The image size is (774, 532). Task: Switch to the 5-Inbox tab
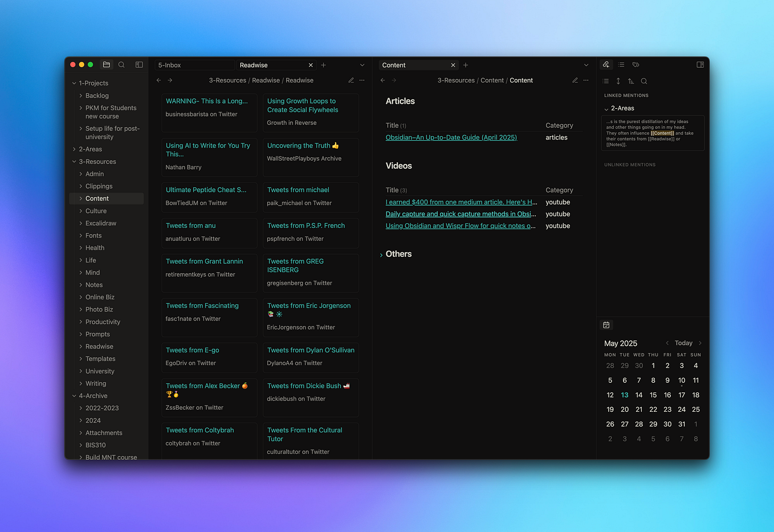pyautogui.click(x=169, y=64)
